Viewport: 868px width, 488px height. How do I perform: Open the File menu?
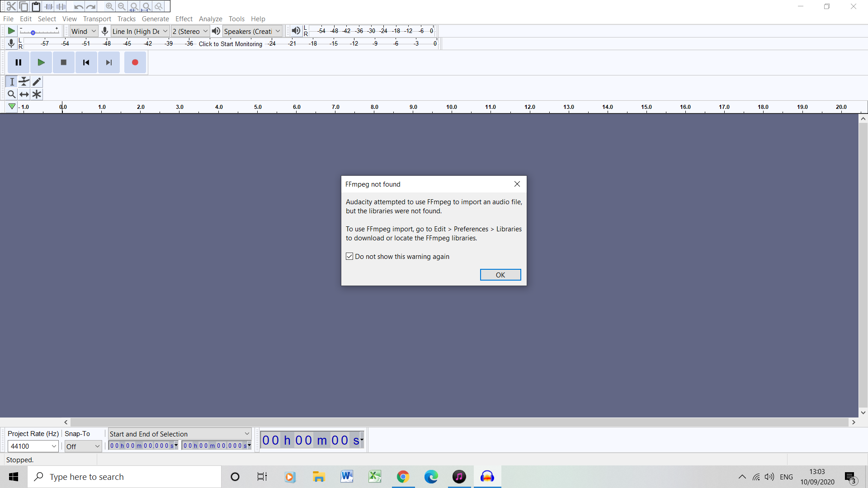tap(8, 19)
